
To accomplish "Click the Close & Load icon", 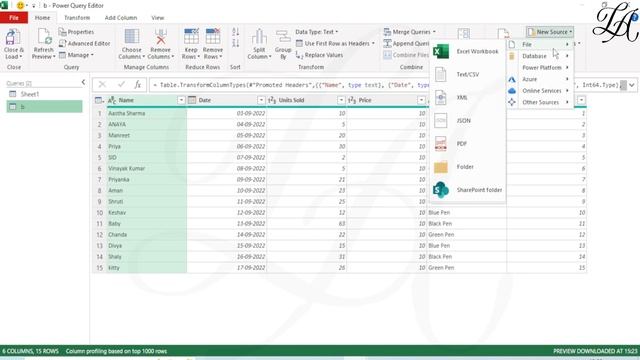I will click(x=12, y=37).
